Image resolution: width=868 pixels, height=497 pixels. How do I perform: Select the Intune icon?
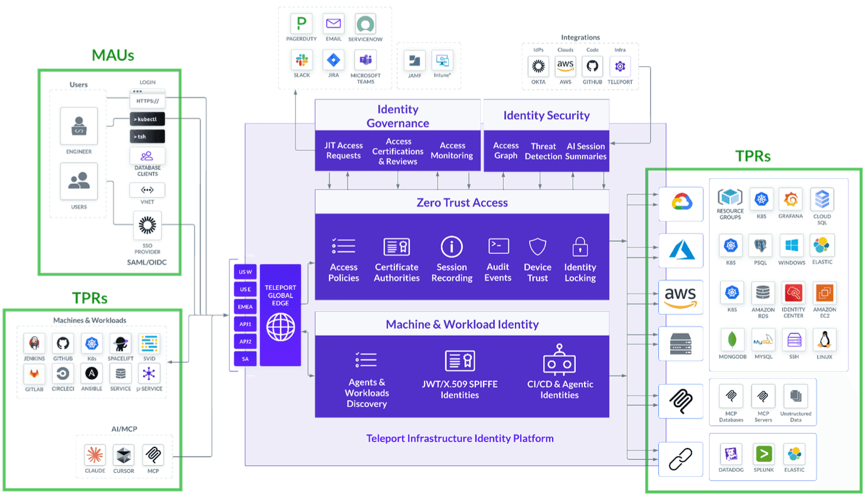(x=442, y=61)
